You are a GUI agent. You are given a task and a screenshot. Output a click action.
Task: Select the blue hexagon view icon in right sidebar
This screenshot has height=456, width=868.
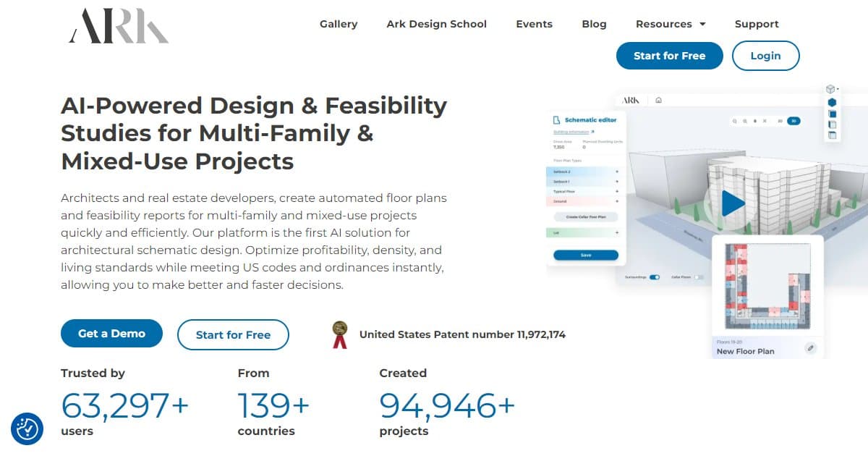tap(832, 102)
